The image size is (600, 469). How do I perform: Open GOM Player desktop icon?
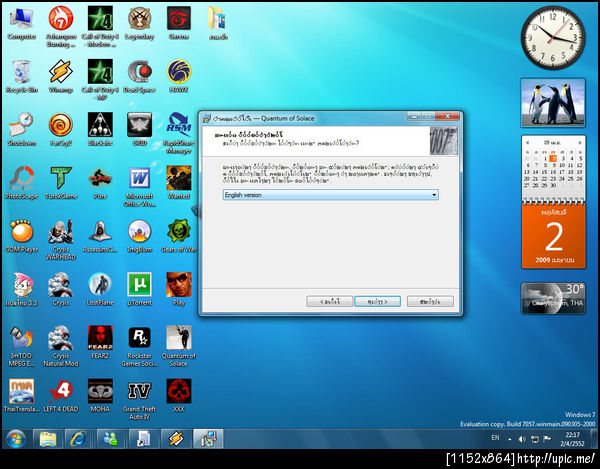(x=21, y=236)
